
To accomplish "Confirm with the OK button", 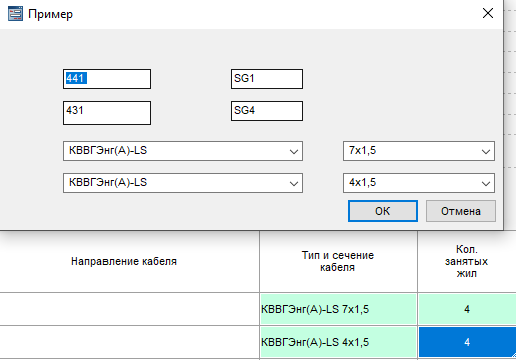I will 383,211.
